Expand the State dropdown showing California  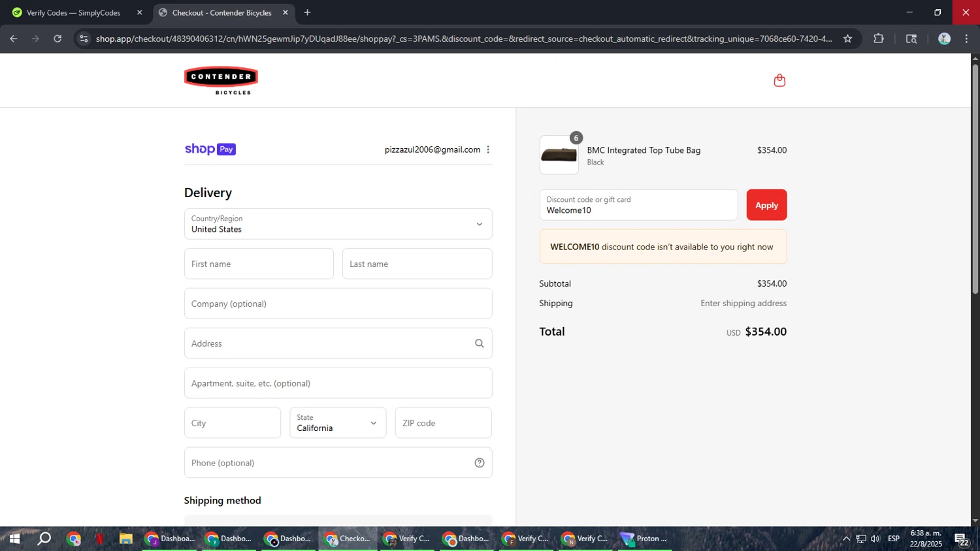coord(338,423)
